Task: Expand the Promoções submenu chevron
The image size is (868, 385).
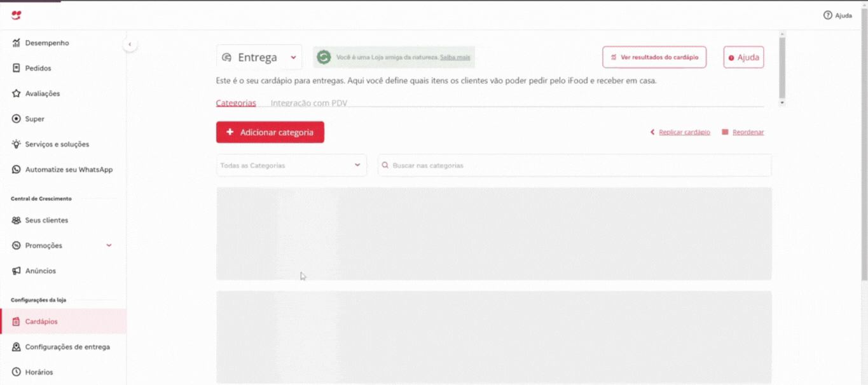Action: pos(109,245)
